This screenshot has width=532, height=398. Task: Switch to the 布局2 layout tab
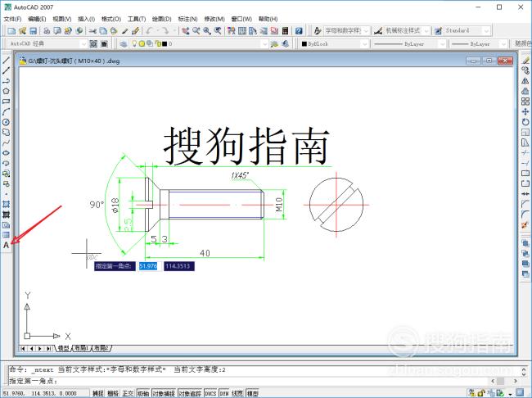click(101, 348)
